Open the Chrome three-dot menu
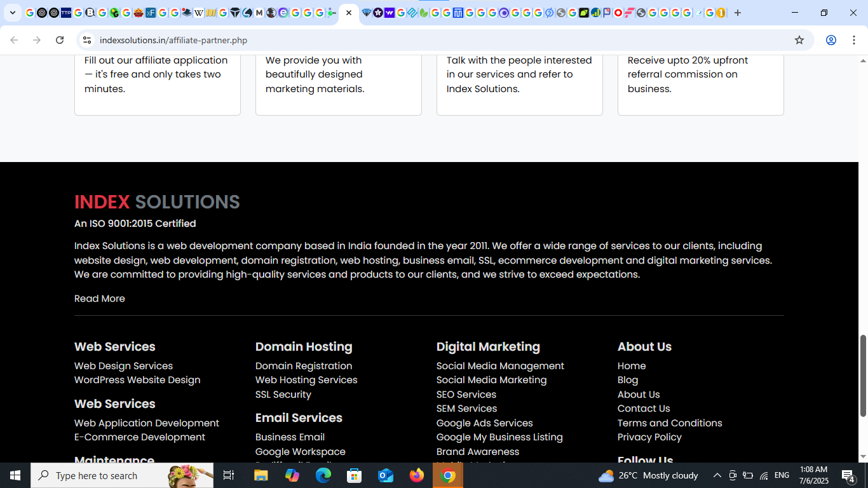This screenshot has height=488, width=868. pyautogui.click(x=853, y=40)
